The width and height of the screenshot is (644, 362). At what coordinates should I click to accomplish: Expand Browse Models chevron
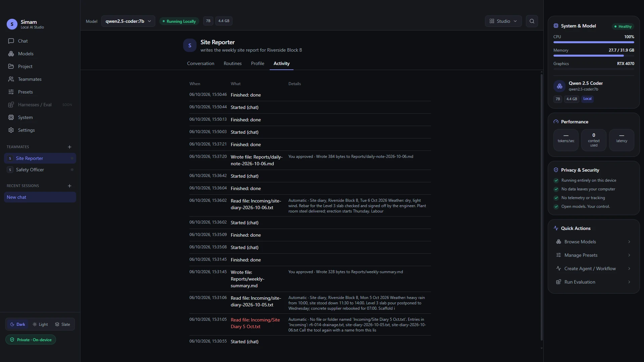tap(629, 242)
